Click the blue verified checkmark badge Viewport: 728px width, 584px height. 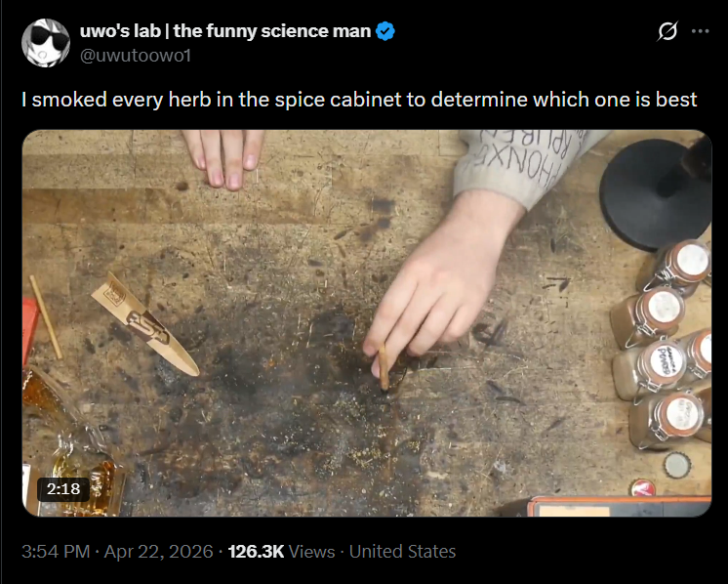[384, 31]
